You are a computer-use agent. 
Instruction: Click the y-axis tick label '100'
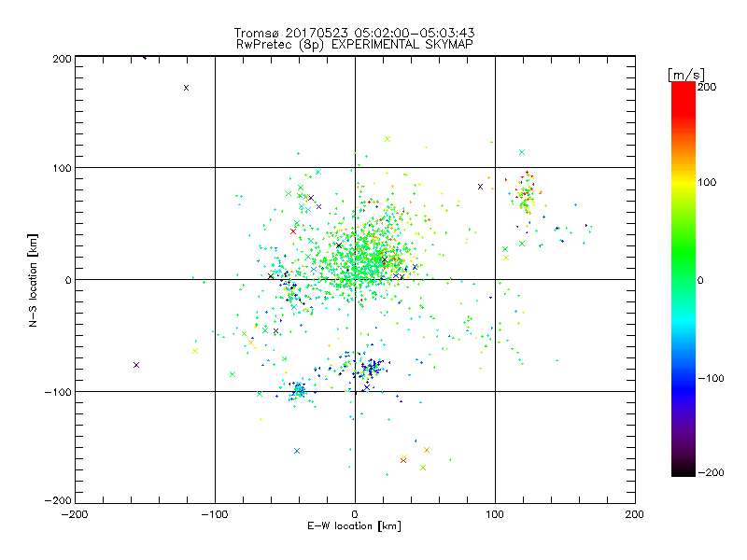pyautogui.click(x=62, y=168)
